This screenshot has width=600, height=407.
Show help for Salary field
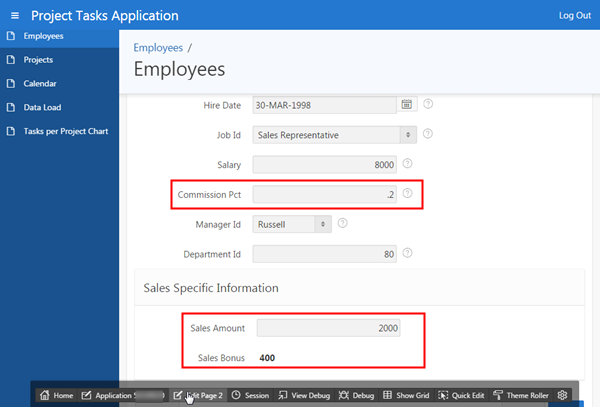point(408,163)
